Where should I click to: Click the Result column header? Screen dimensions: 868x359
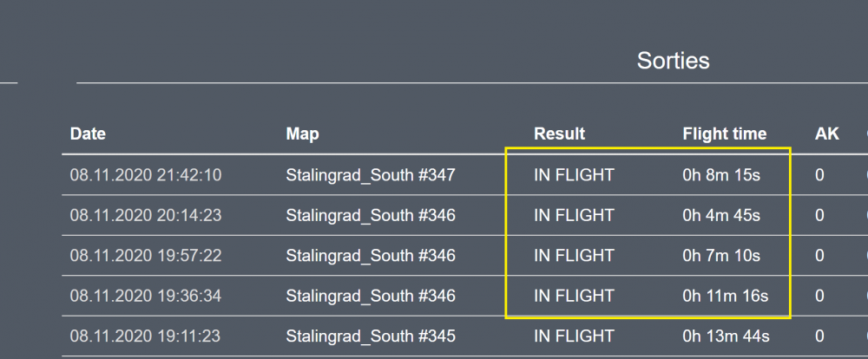click(559, 134)
